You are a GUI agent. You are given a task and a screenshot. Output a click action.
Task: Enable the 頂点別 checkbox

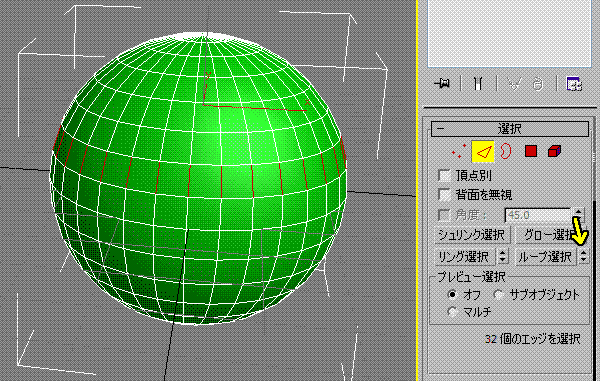point(444,176)
